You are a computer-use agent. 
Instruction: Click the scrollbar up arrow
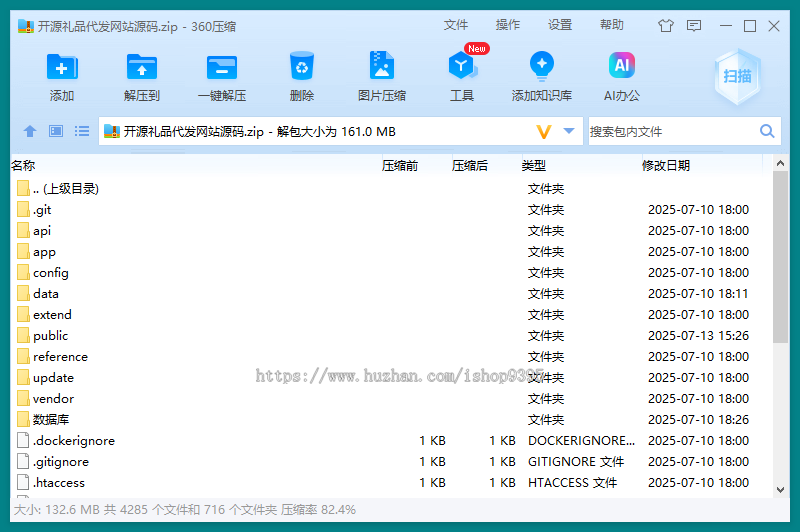point(780,163)
